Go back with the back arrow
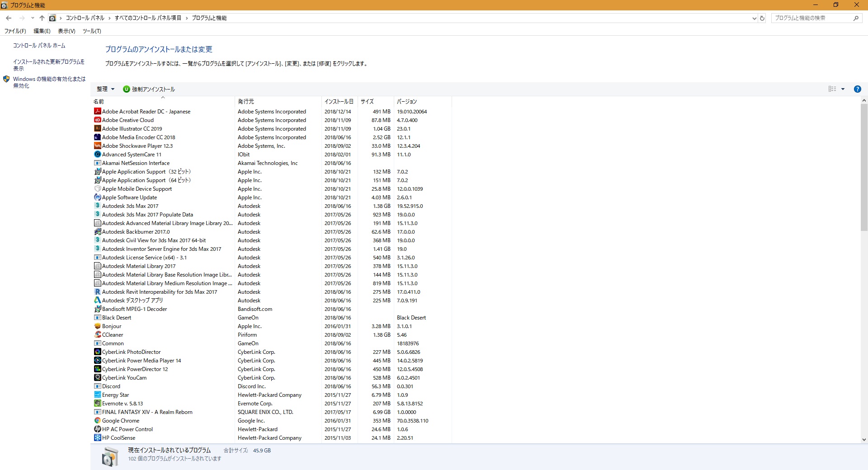868x470 pixels. [9, 18]
